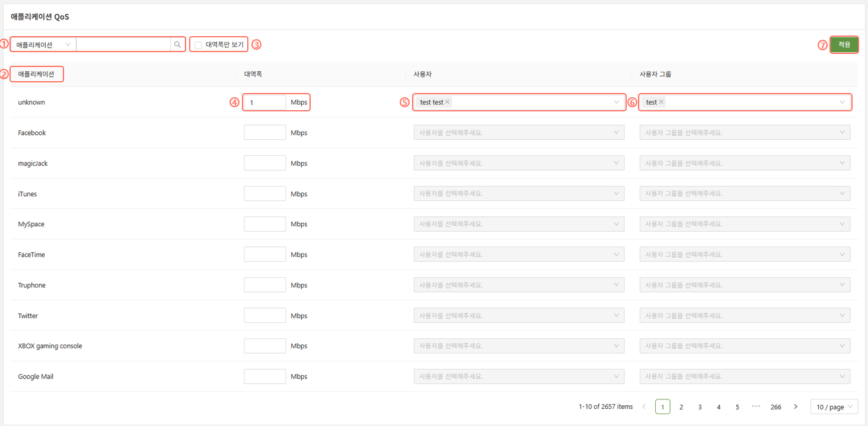868x426 pixels.
Task: Open the '10 / page' size selector
Action: [x=834, y=407]
